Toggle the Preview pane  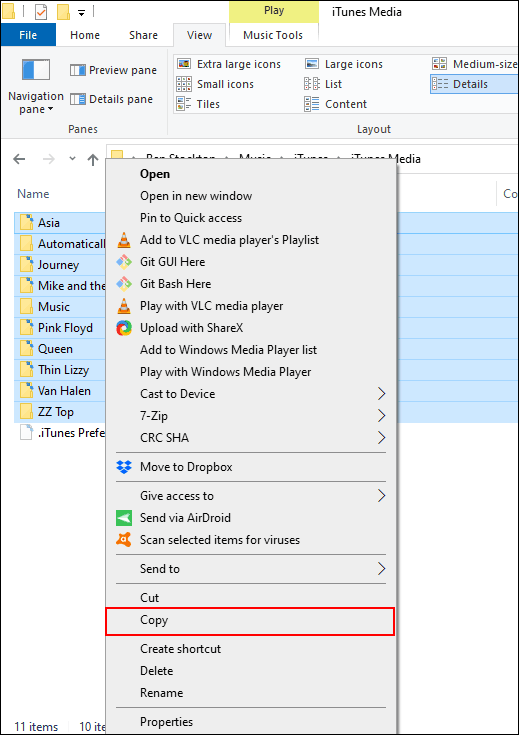113,70
